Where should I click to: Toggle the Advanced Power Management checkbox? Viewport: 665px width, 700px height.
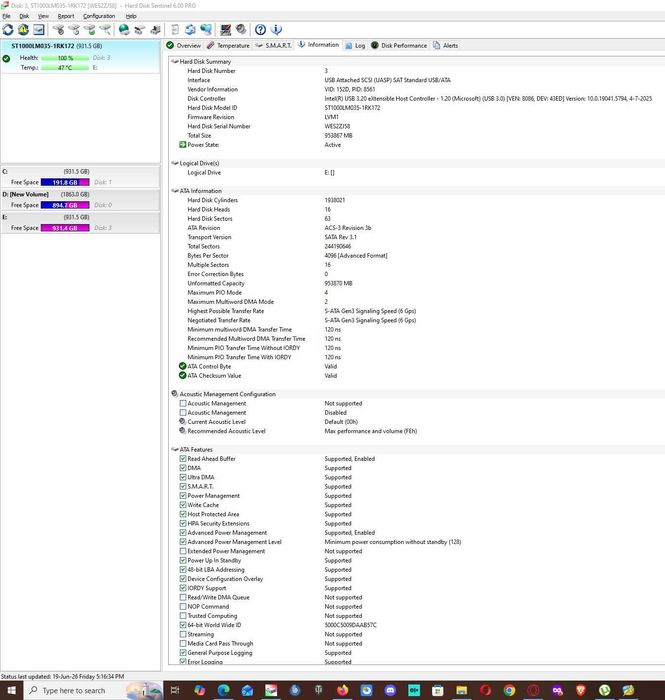(183, 533)
